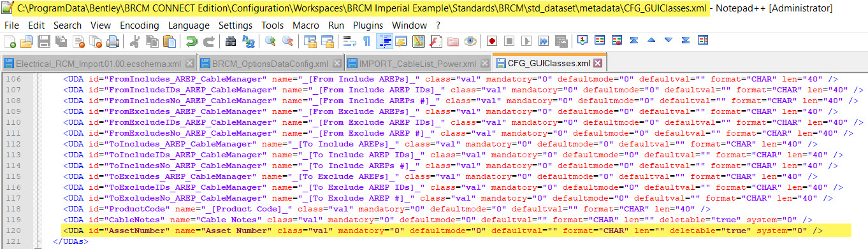Viewport: 868px width, 249px height.
Task: Open the Window menu
Action: pyautogui.click(x=409, y=25)
